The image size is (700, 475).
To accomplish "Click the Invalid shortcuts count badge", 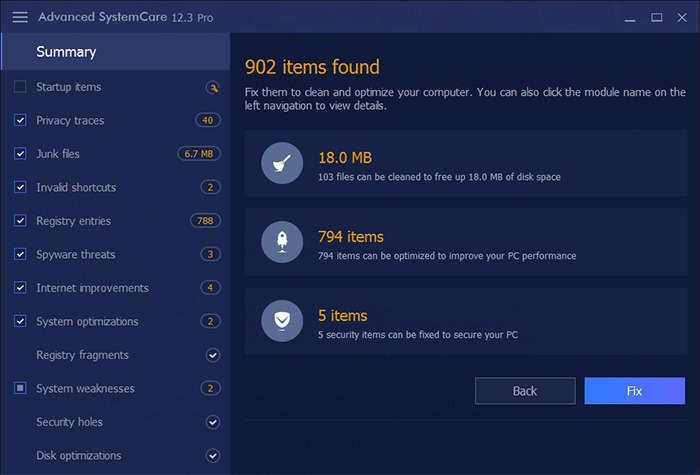I will [210, 187].
